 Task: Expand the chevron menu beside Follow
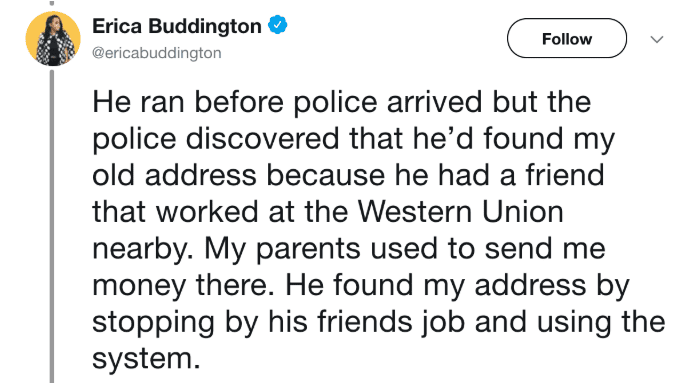[657, 39]
